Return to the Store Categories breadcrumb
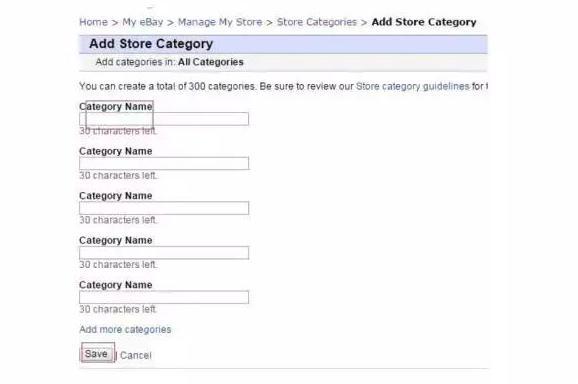 click(x=317, y=22)
